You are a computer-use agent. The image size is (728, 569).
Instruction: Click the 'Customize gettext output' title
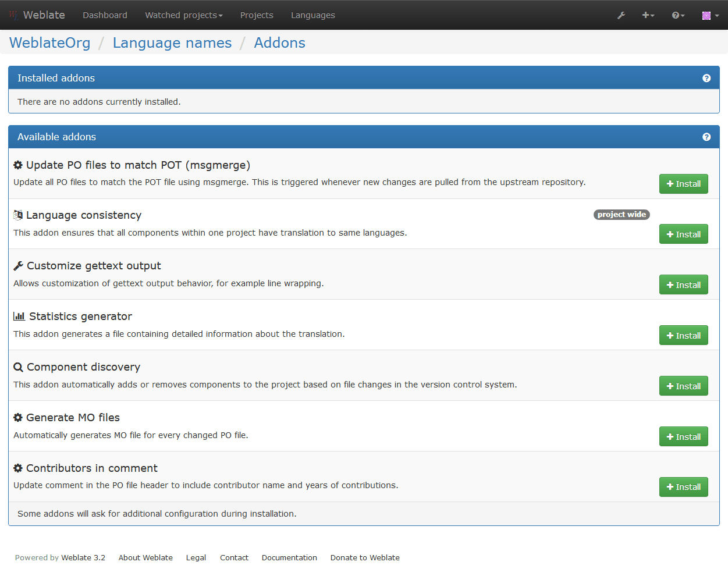(x=94, y=266)
